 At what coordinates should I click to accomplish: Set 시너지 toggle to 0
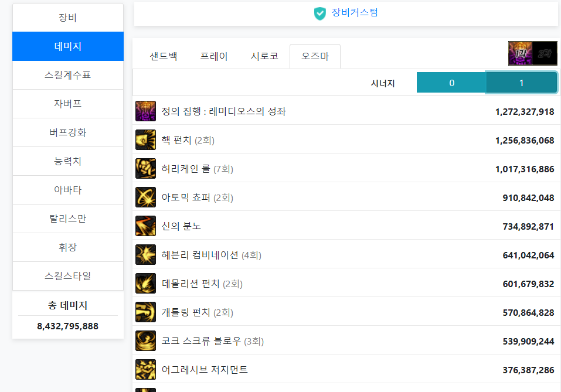click(x=451, y=83)
